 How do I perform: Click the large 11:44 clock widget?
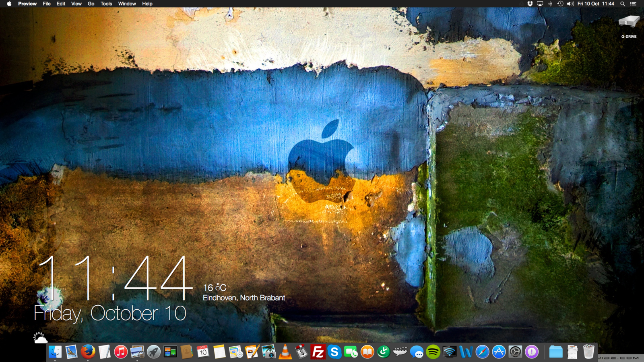[115, 278]
